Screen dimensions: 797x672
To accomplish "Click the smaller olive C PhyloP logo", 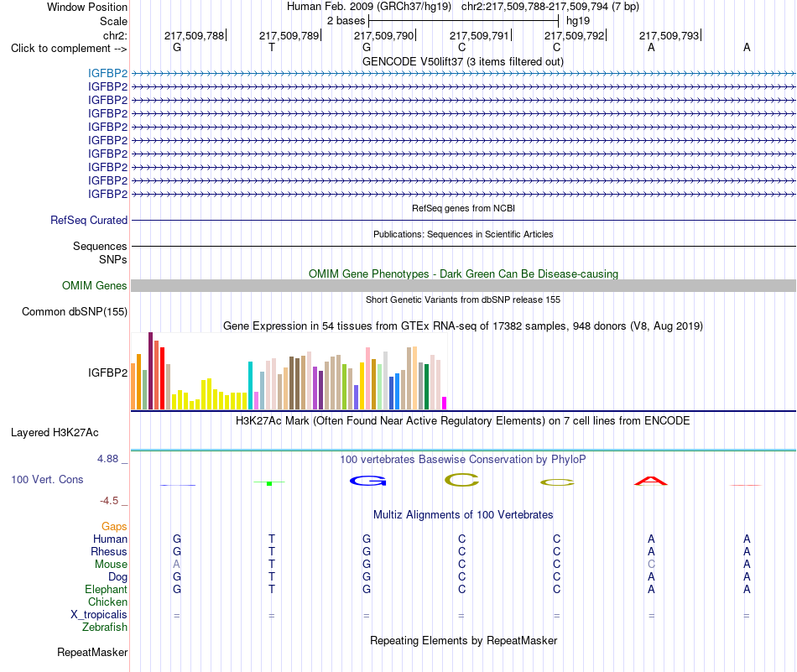I will pos(557,482).
